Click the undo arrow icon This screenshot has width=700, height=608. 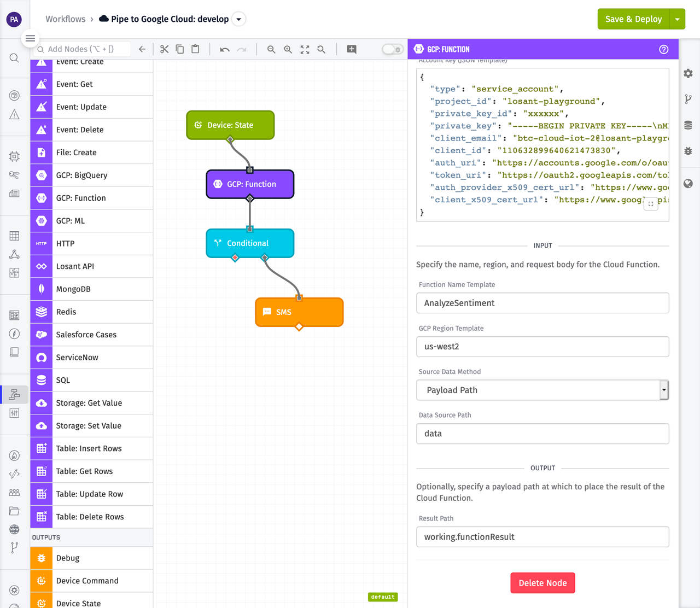pyautogui.click(x=224, y=49)
